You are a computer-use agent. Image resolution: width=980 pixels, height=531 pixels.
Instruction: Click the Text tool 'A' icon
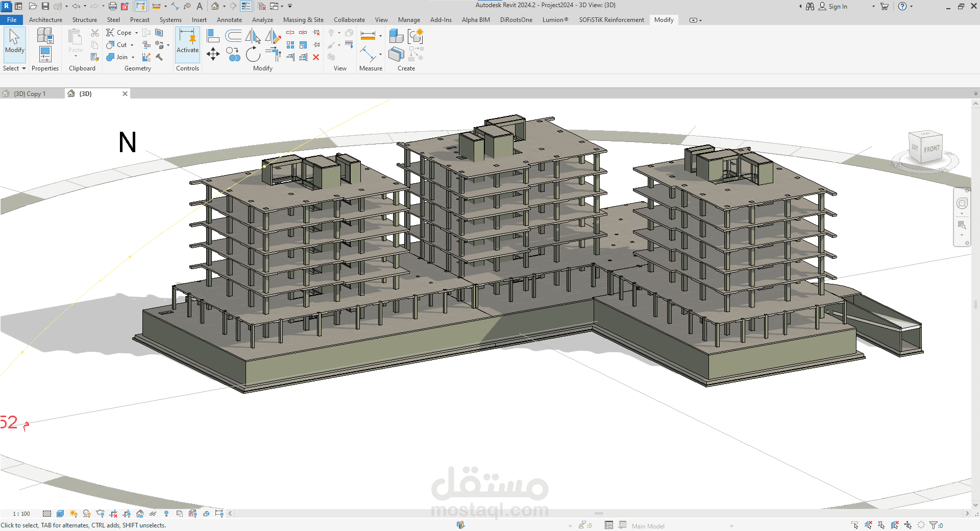click(x=200, y=6)
